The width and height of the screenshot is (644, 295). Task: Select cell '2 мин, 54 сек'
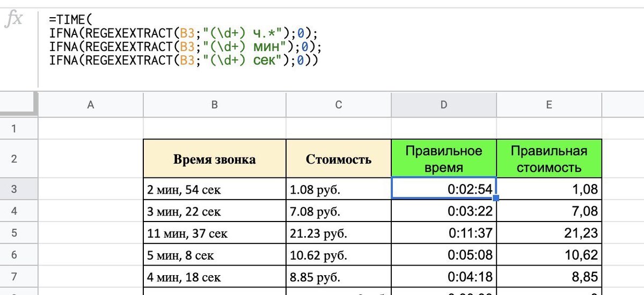point(215,189)
